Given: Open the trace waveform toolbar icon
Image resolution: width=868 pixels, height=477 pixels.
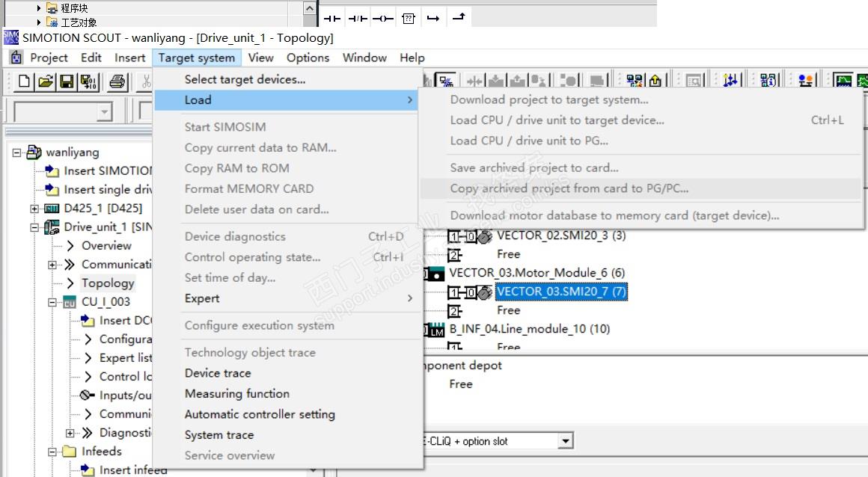Looking at the screenshot, I should [843, 81].
